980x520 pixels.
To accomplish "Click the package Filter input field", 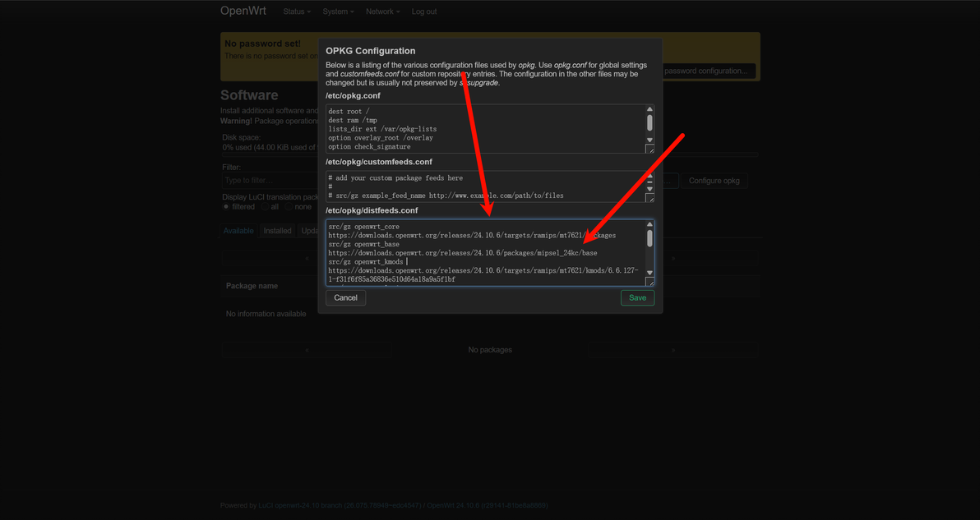I will coord(270,181).
